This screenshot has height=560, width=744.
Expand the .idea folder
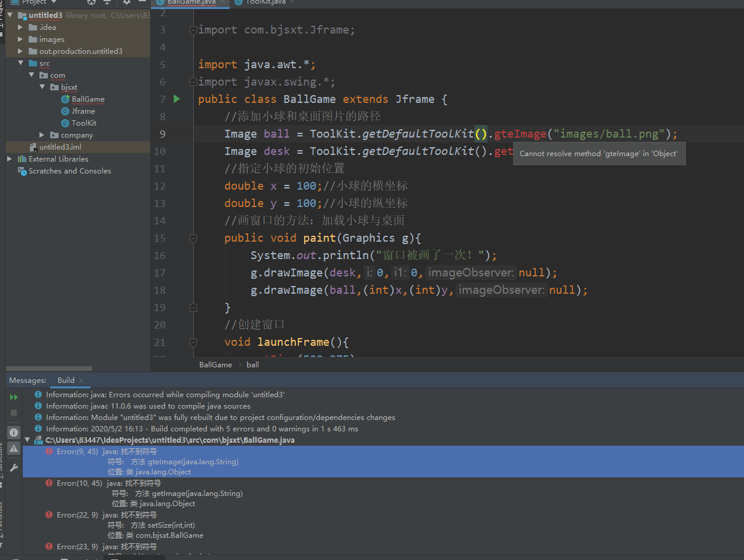tap(21, 28)
